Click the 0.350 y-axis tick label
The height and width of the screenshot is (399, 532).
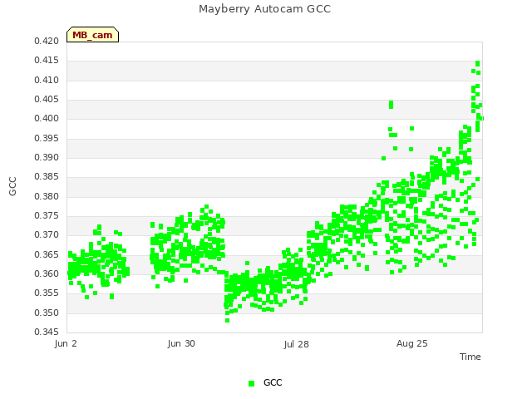click(47, 313)
